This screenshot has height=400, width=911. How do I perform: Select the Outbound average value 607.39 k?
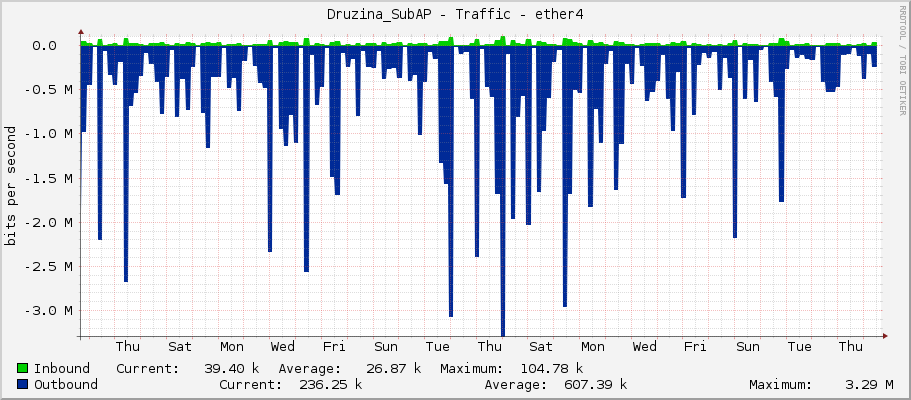[596, 384]
